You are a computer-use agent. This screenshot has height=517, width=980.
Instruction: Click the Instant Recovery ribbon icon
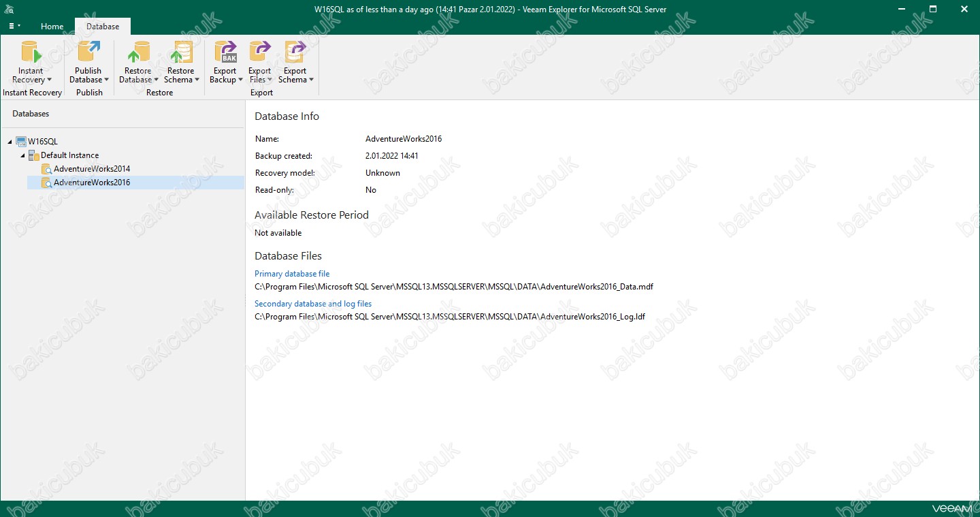(x=31, y=52)
